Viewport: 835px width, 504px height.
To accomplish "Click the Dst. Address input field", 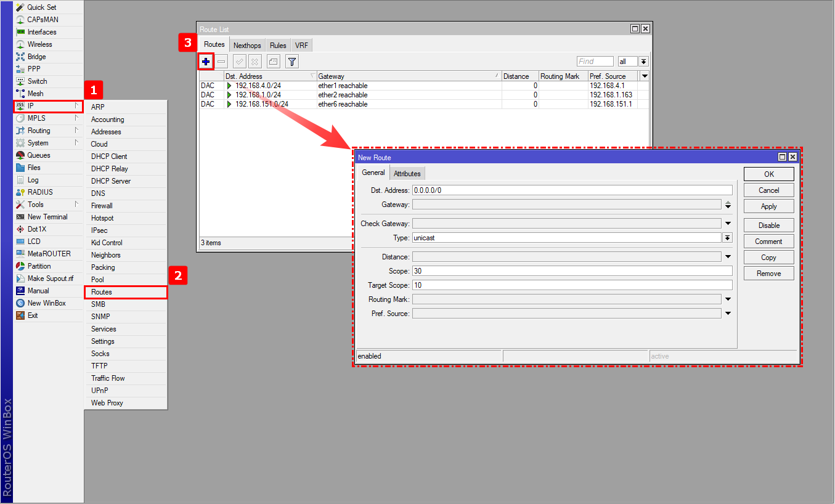I will tap(572, 190).
